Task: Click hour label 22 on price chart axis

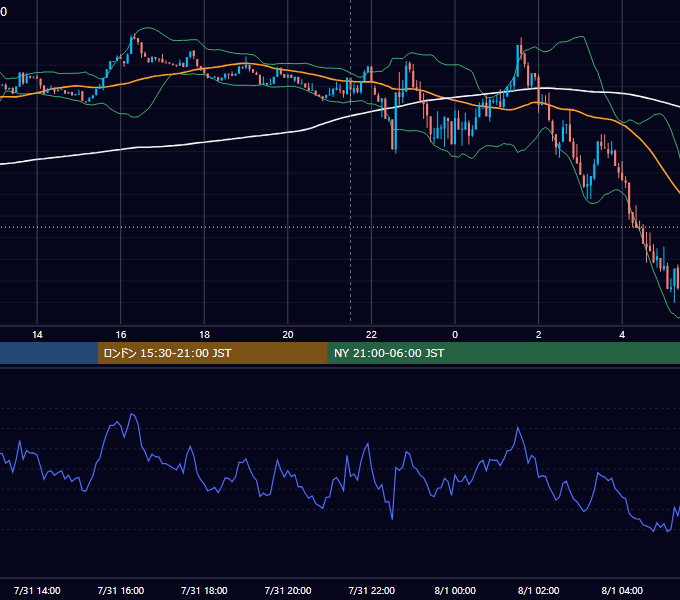Action: [372, 335]
